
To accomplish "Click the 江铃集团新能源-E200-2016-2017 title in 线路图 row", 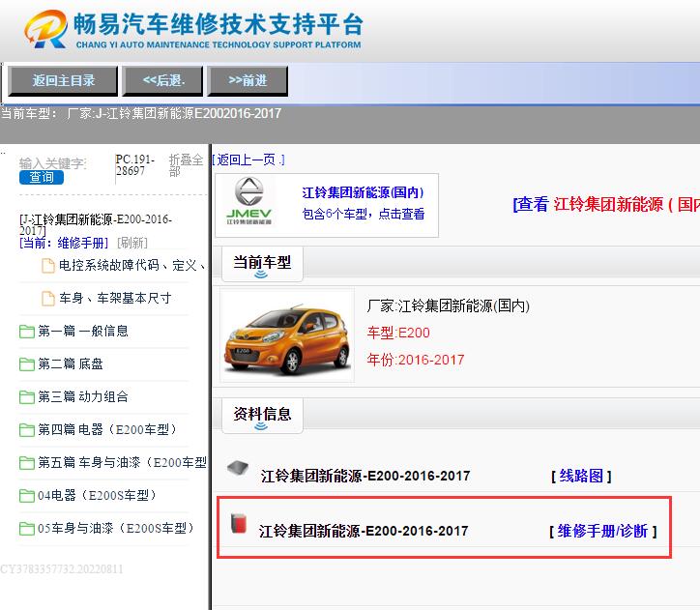I will [365, 477].
